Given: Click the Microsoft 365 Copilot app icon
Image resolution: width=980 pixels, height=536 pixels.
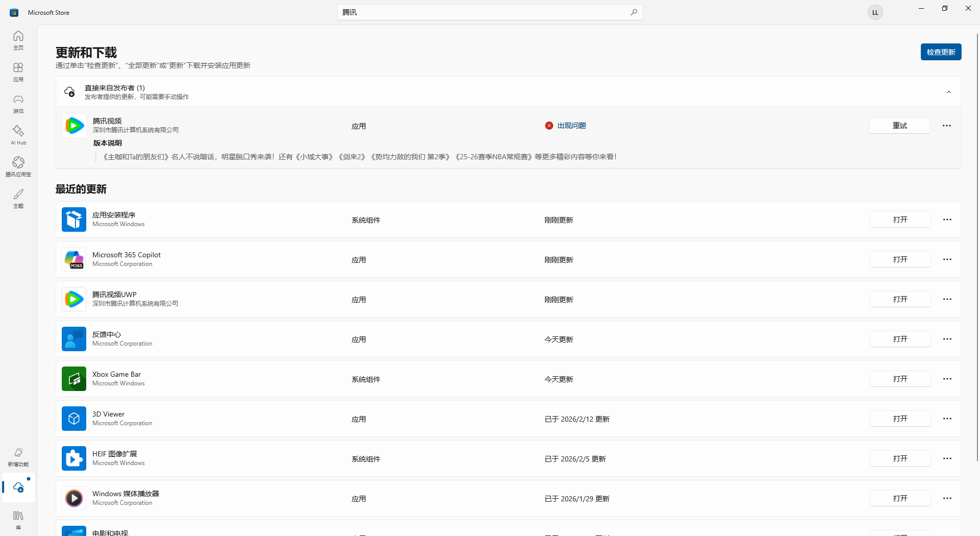Looking at the screenshot, I should [x=74, y=259].
